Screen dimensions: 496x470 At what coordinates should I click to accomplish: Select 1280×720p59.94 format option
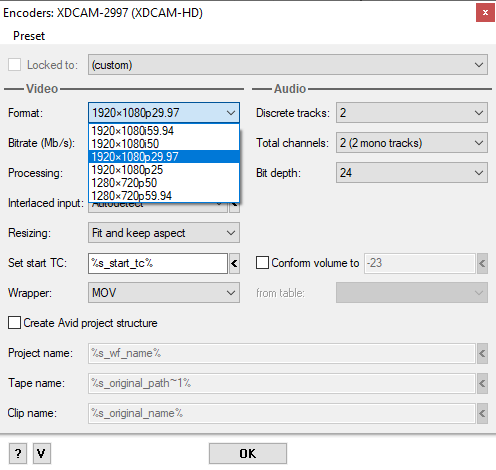point(164,196)
